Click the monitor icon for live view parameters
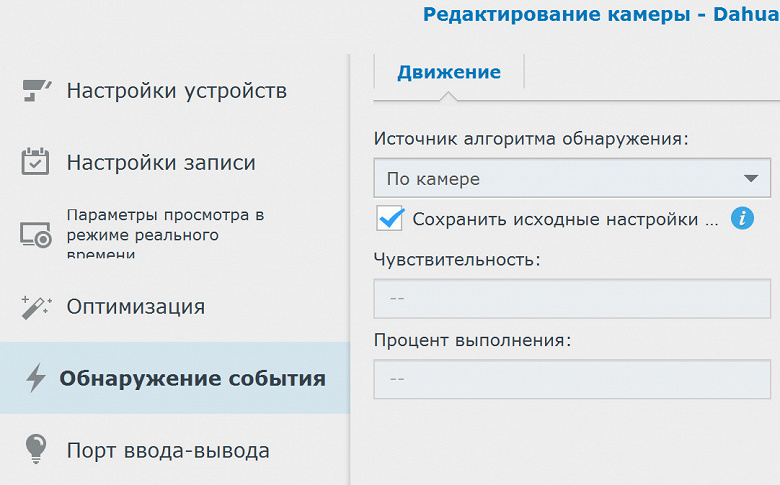 click(x=36, y=234)
